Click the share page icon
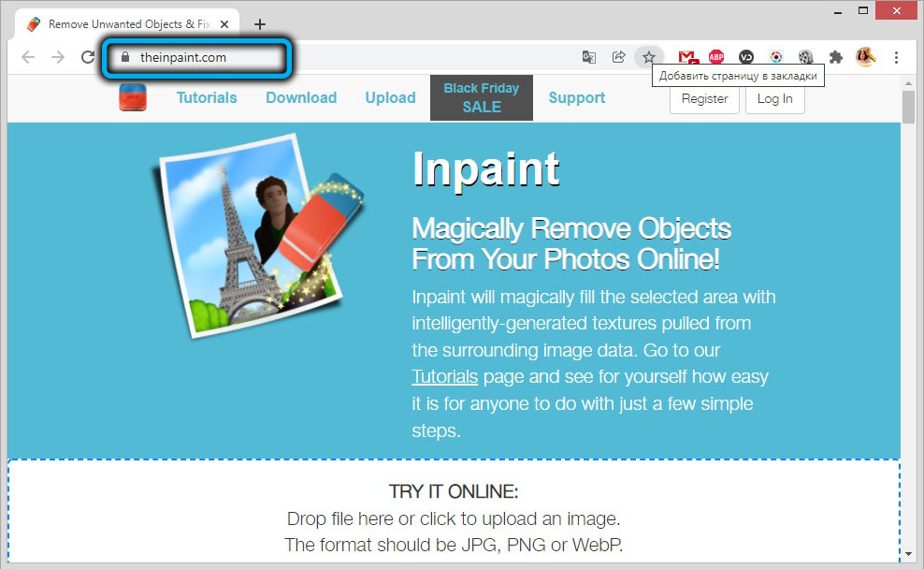924x569 pixels. tap(619, 57)
